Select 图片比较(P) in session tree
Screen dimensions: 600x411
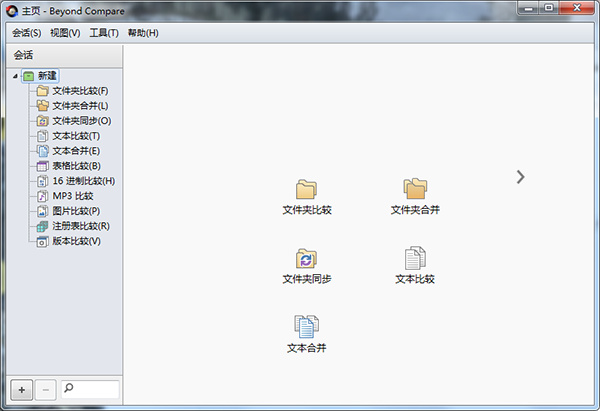(76, 211)
